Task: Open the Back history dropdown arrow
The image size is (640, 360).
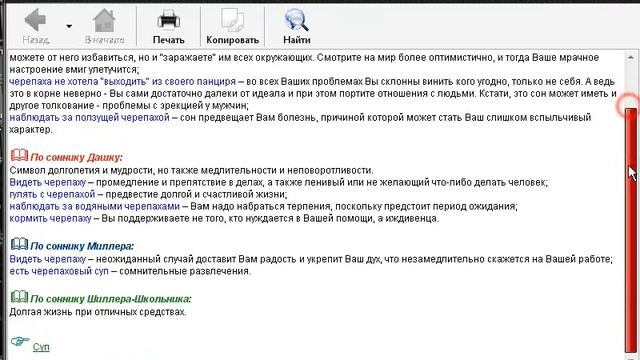Action: tap(69, 27)
